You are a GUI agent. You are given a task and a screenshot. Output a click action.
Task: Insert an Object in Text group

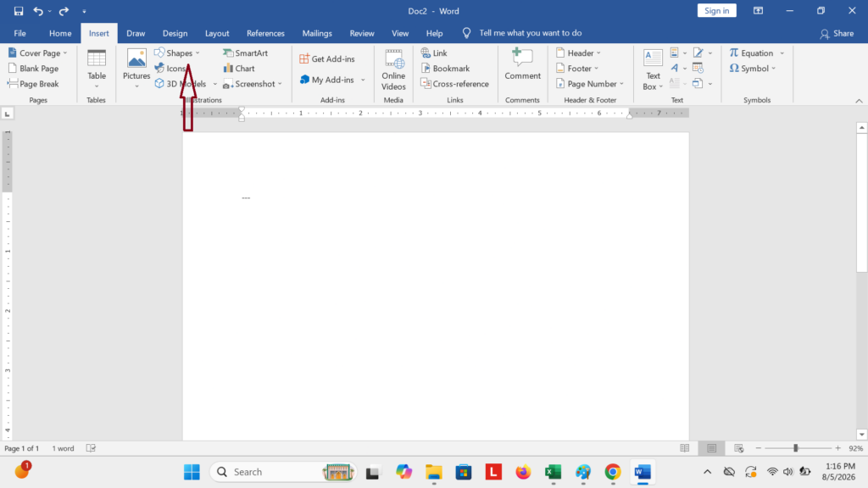pyautogui.click(x=702, y=84)
